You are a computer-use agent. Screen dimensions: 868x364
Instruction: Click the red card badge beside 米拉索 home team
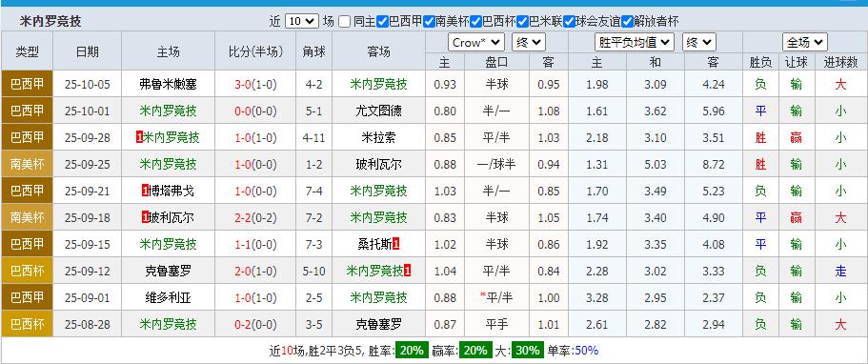139,137
